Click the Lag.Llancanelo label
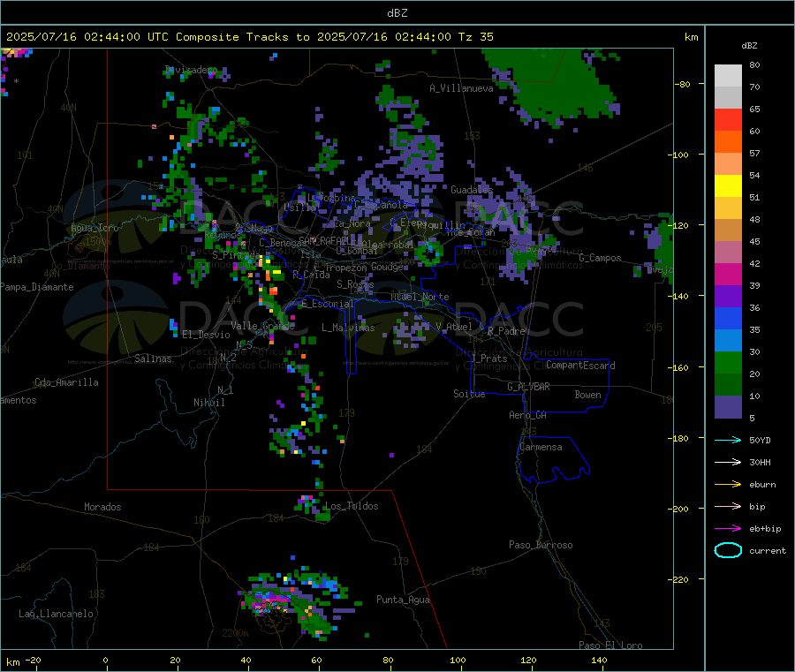The width and height of the screenshot is (795, 672). 56,614
